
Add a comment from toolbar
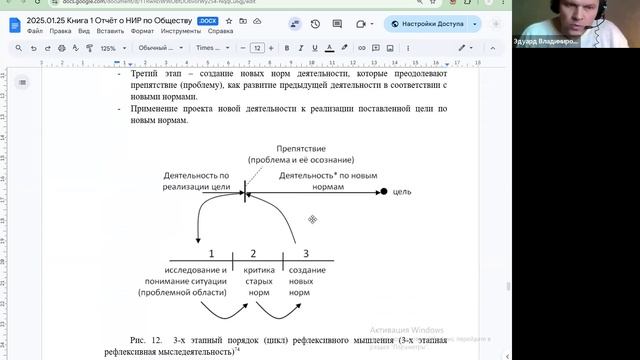376,48
